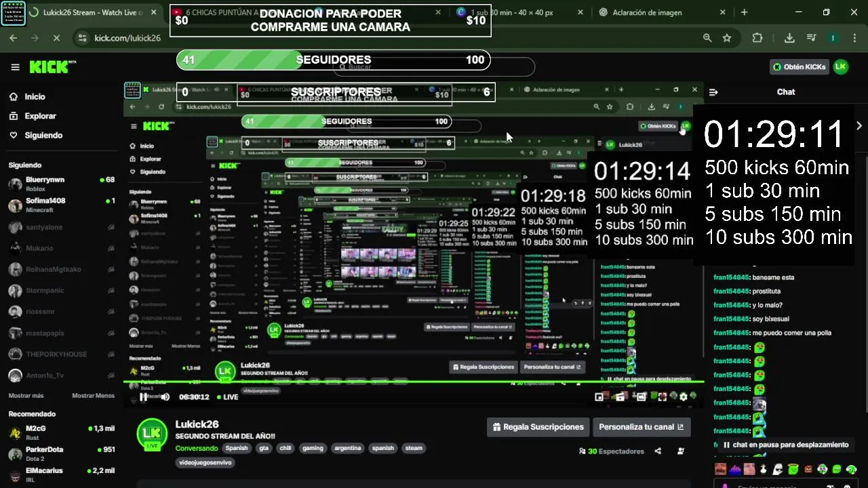The image size is (868, 488).
Task: Open Bluerrynwn's channel in Siguiendo
Action: click(x=61, y=184)
